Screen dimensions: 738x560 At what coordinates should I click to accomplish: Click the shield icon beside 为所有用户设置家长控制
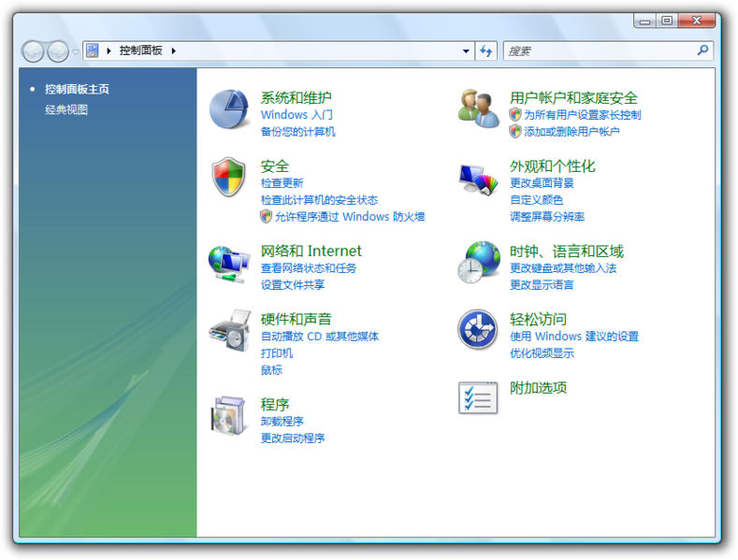pyautogui.click(x=515, y=114)
